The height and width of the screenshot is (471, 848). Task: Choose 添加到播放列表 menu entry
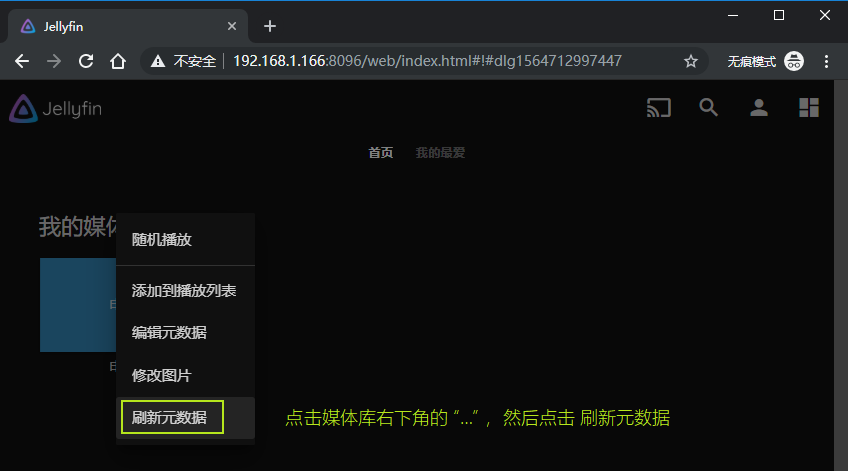click(184, 291)
